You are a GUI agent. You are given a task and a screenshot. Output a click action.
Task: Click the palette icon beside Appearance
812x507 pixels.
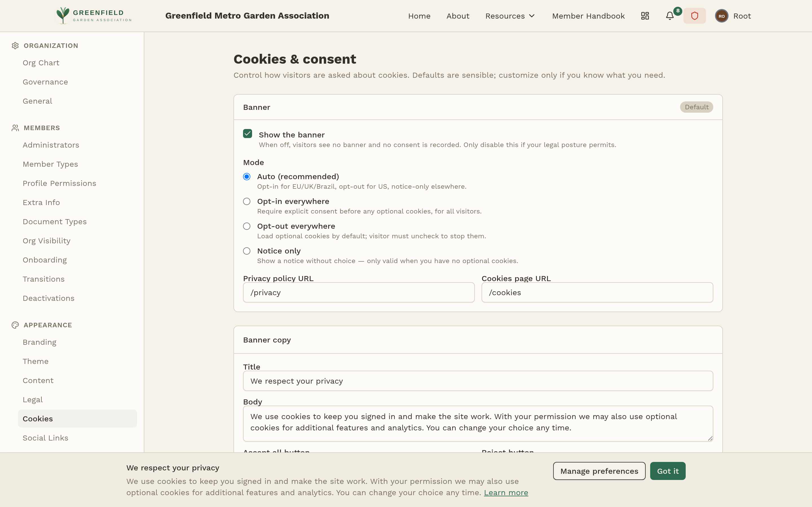click(x=15, y=324)
